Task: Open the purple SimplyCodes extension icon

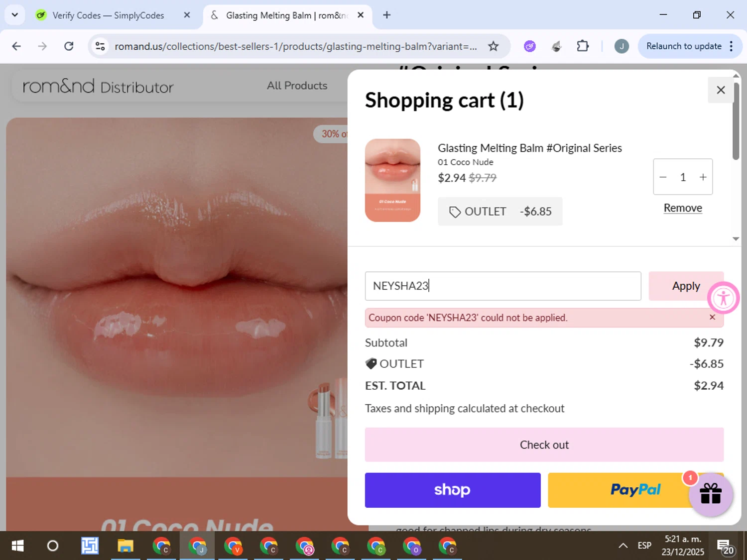Action: click(529, 46)
